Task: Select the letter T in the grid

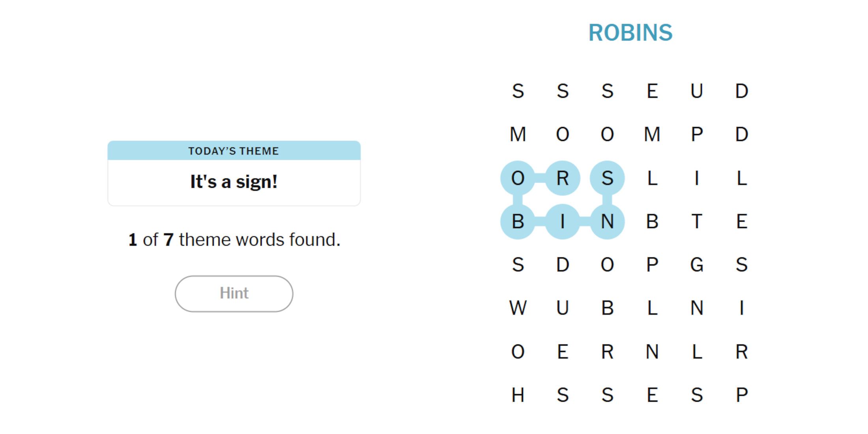Action: coord(697,221)
